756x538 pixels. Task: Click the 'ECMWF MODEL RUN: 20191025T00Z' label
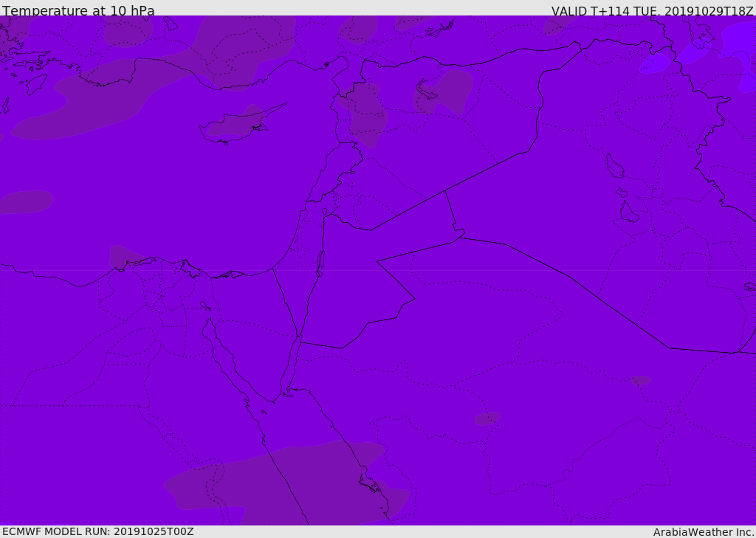pyautogui.click(x=98, y=531)
